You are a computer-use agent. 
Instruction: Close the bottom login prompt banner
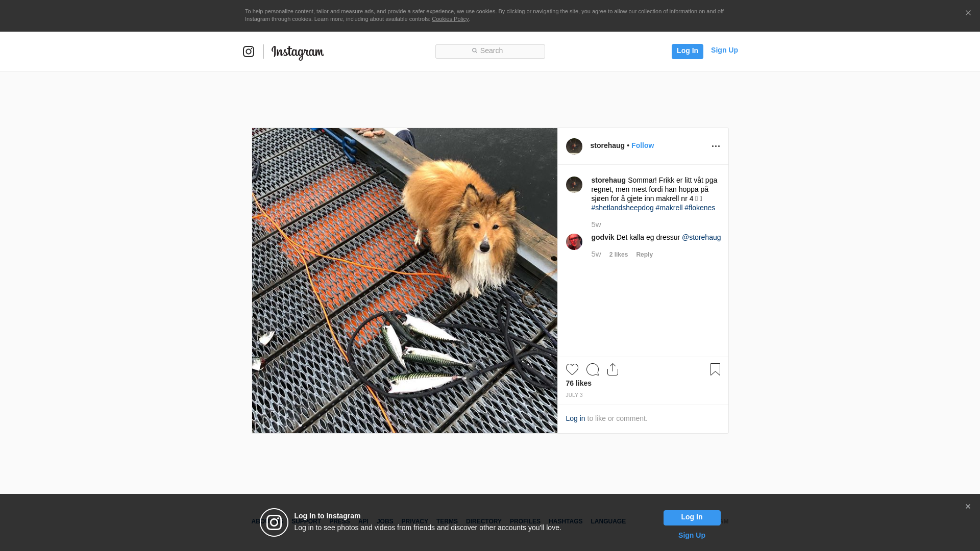(x=968, y=507)
